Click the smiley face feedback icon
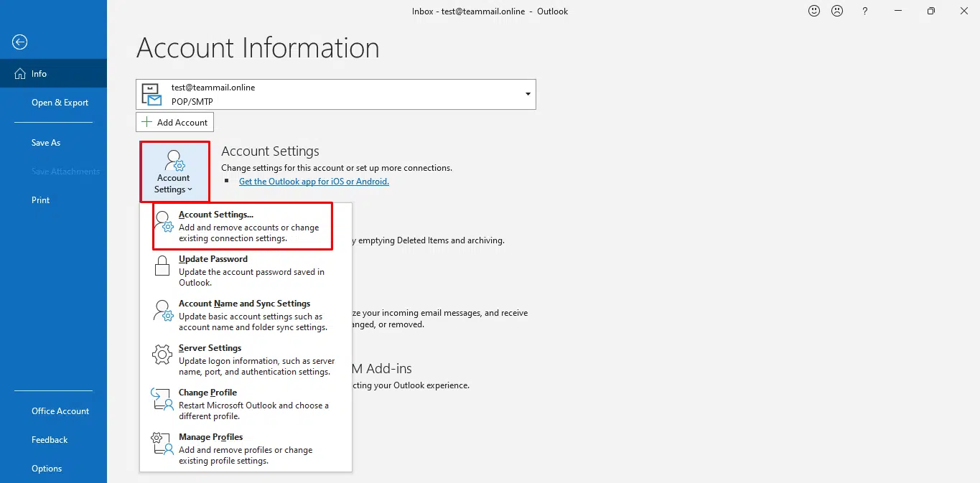980x483 pixels. point(813,11)
